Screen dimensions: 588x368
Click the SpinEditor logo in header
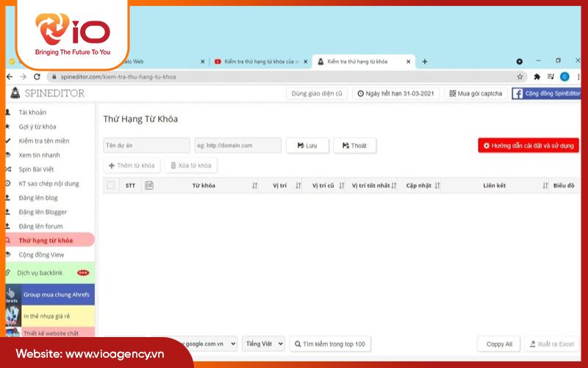click(x=49, y=93)
